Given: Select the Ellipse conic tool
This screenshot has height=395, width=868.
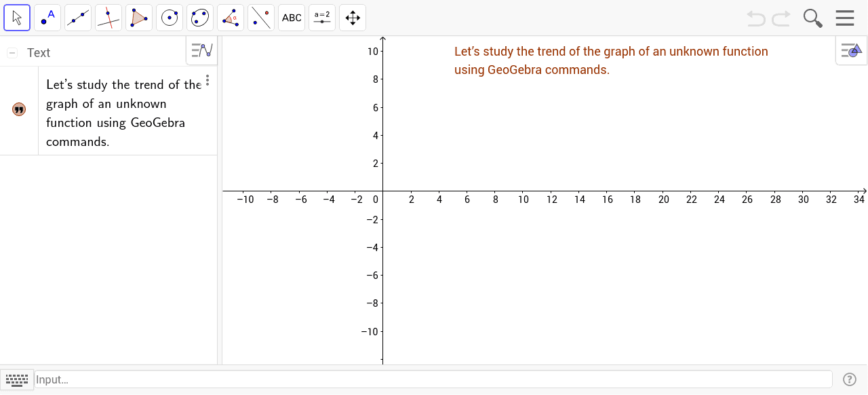Looking at the screenshot, I should pos(200,18).
